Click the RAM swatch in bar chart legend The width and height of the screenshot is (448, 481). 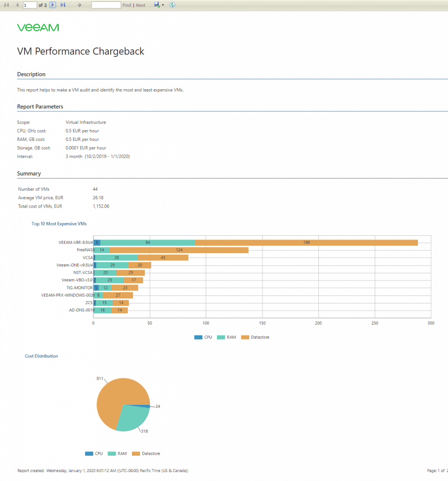(221, 337)
